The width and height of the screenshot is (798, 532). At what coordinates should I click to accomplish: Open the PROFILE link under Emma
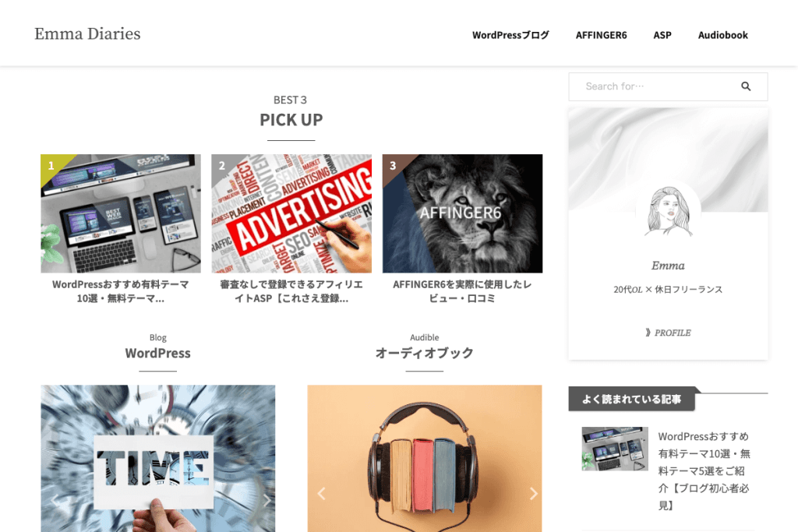point(668,333)
